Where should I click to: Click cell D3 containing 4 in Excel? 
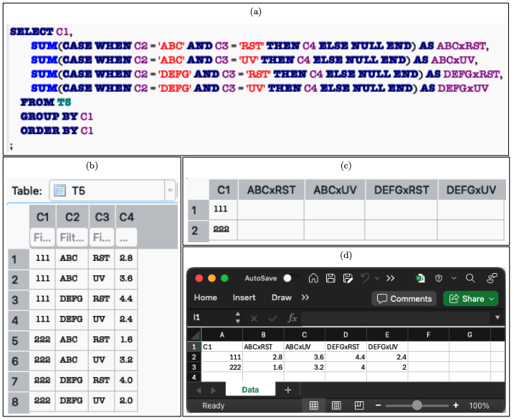point(346,367)
